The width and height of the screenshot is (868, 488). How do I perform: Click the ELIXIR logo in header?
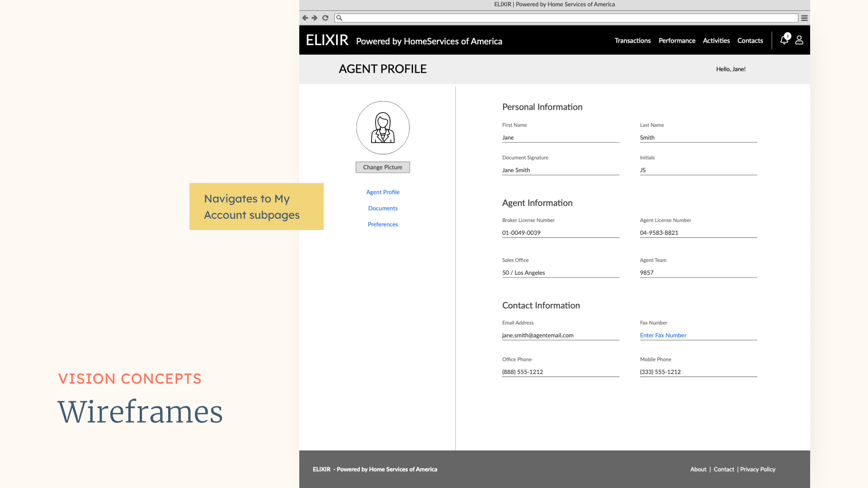point(327,40)
